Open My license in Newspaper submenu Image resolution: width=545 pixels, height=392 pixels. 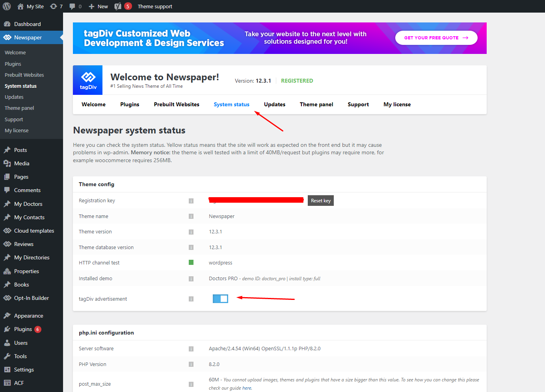tap(17, 130)
